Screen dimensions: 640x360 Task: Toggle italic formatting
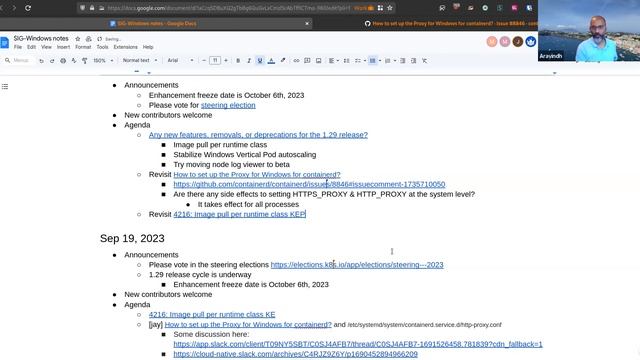[x=249, y=60]
